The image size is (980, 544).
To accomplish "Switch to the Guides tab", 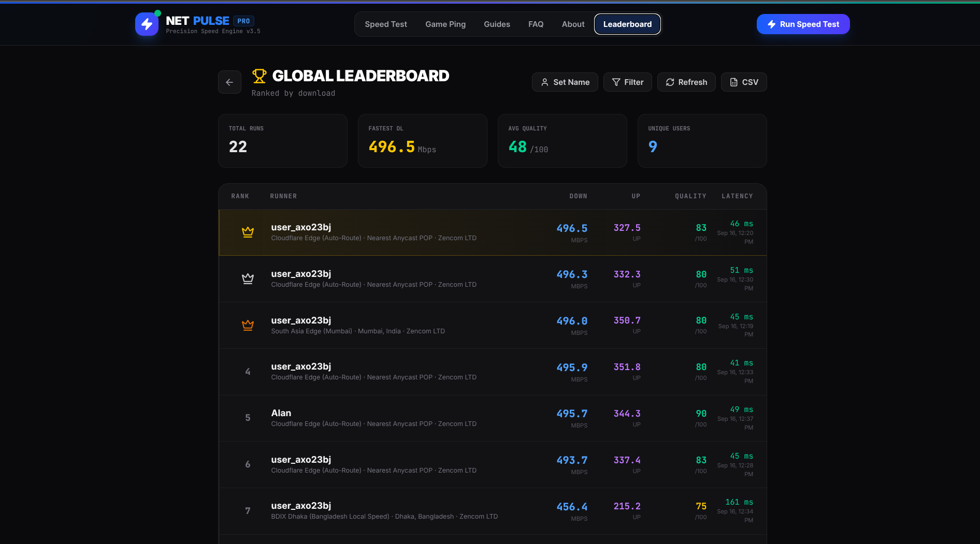I will (x=497, y=24).
